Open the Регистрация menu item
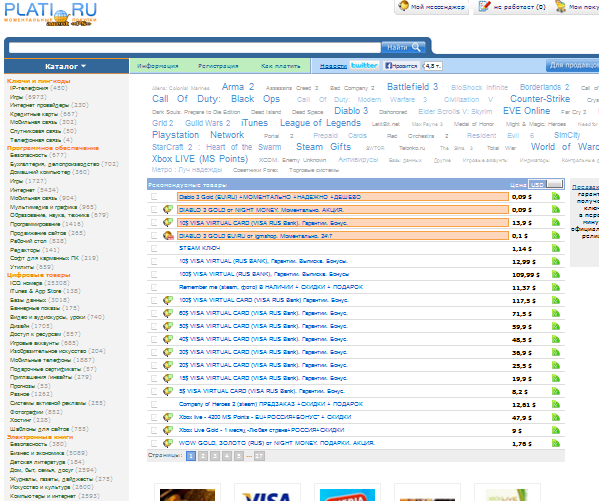599x501 pixels. coord(218,66)
